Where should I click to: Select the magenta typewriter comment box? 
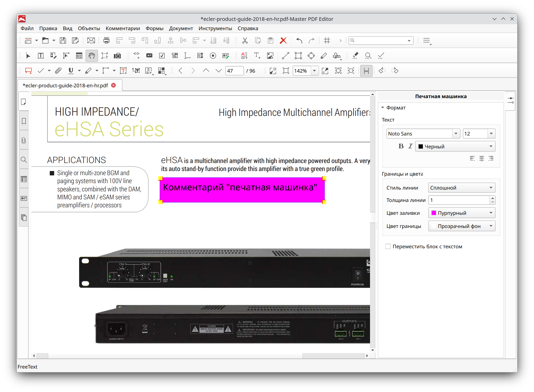tap(242, 190)
